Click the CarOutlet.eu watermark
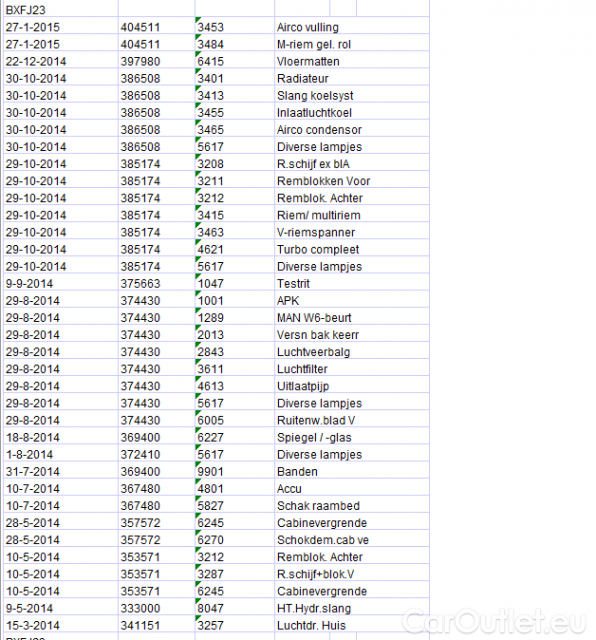This screenshot has width=596, height=640. point(494,621)
